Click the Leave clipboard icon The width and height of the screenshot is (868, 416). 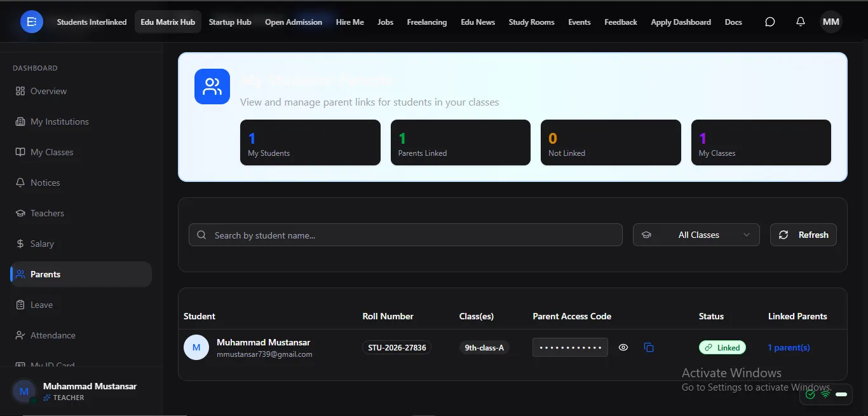point(20,305)
